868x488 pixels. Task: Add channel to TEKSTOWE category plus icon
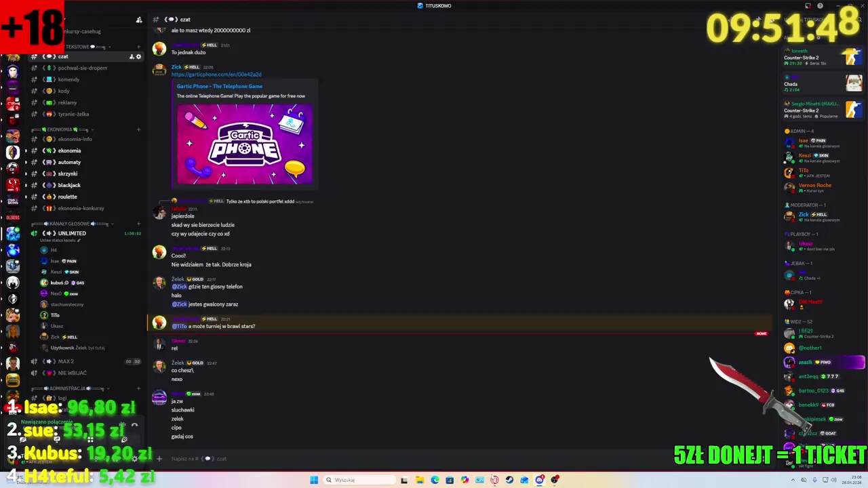point(138,47)
